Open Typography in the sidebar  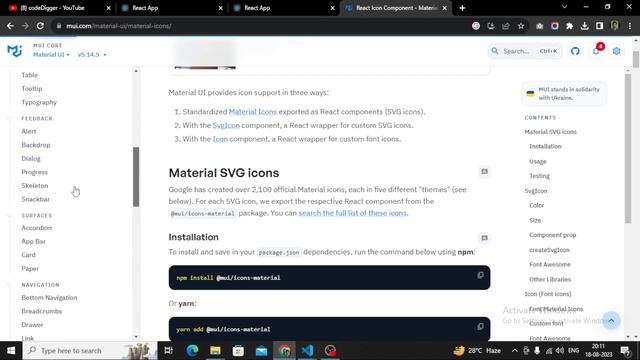click(39, 102)
